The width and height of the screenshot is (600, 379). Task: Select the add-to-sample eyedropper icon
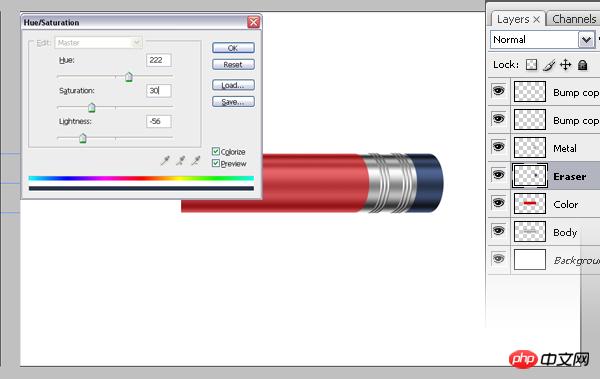click(x=180, y=160)
